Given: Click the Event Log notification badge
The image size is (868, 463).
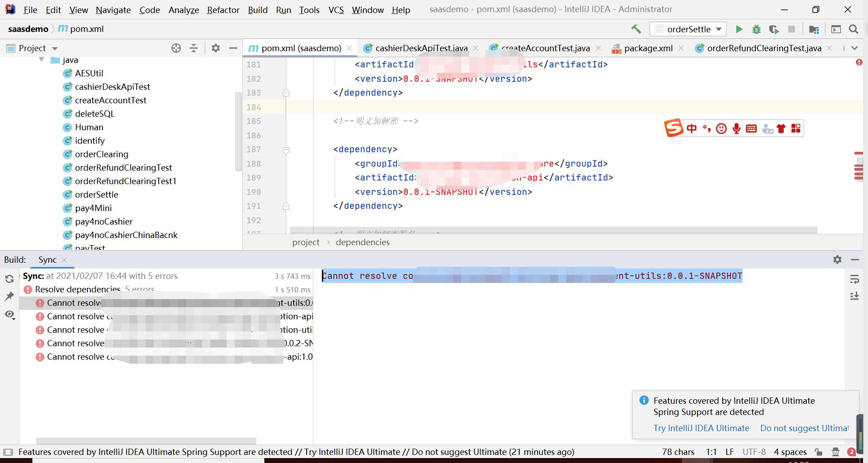Looking at the screenshot, I should click(851, 452).
